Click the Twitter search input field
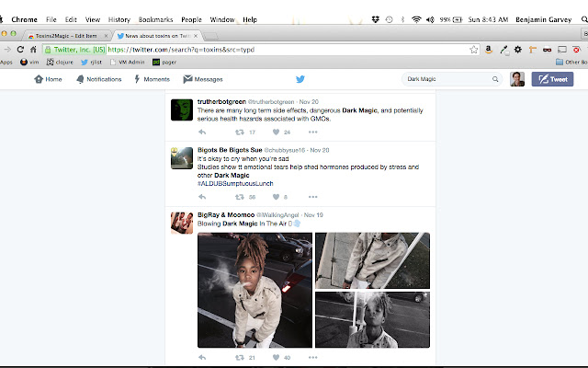588x368 pixels. (446, 80)
